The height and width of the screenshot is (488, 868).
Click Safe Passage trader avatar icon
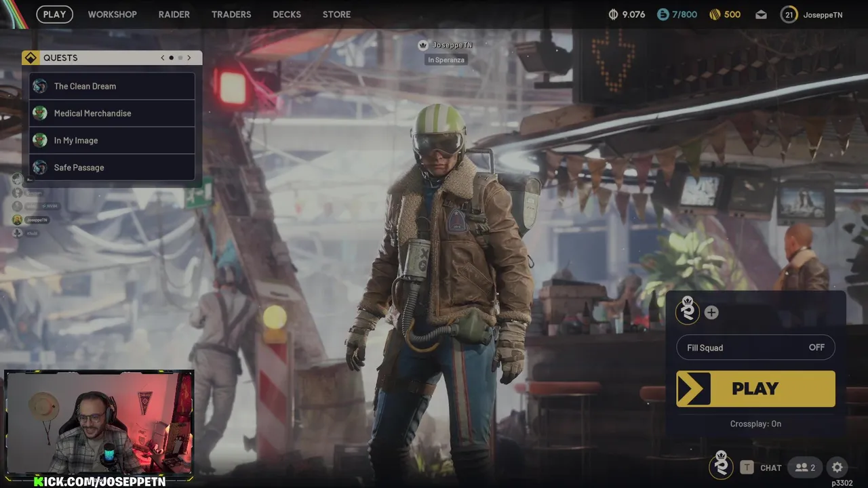pos(40,167)
